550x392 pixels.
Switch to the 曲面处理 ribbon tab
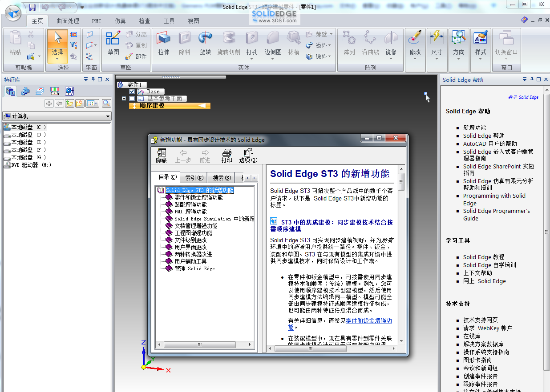68,21
